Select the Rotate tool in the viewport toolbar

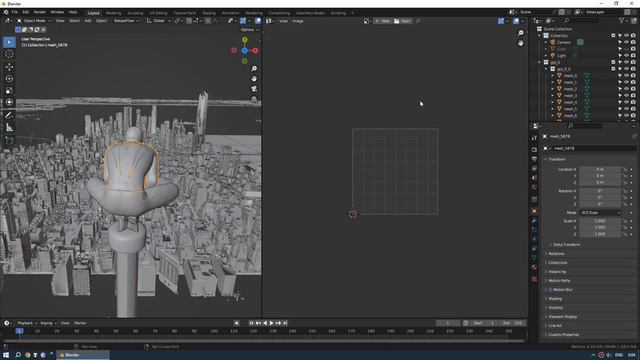point(9,79)
